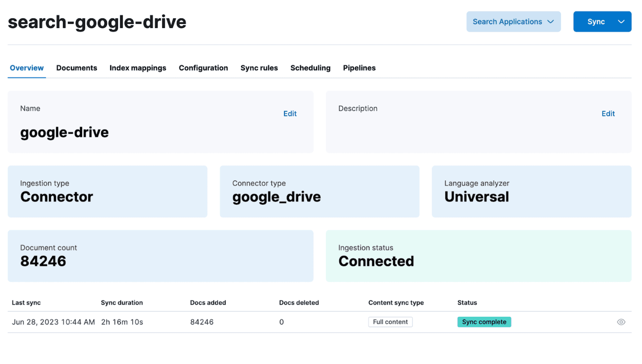Edit the Description field
This screenshot has height=364, width=642.
click(x=608, y=114)
